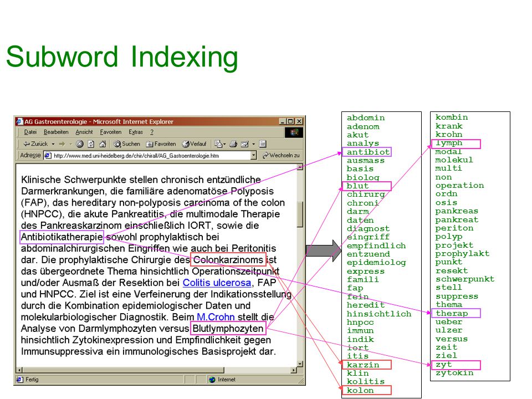Screen dimensions: 532x399
Task: Click the Zurück back arrow button
Action: coord(35,144)
